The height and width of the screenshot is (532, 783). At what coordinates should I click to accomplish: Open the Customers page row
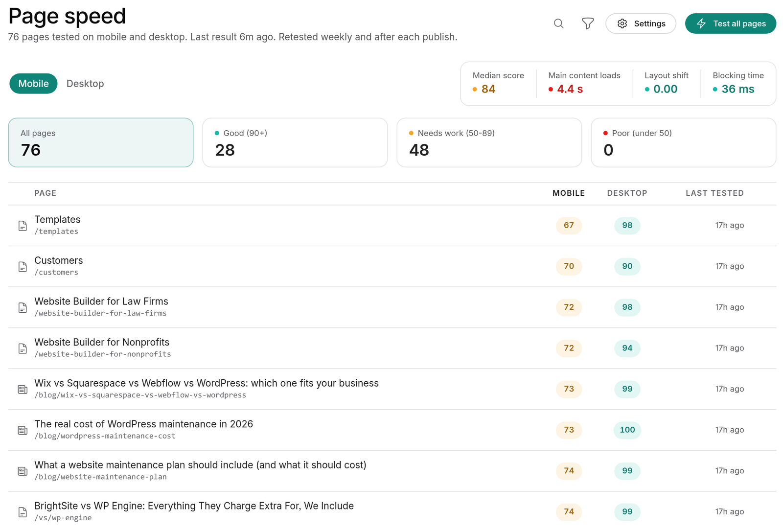point(392,266)
